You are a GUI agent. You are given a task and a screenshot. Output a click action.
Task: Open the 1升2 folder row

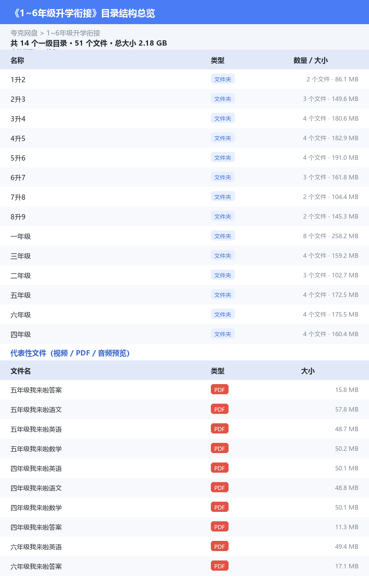184,79
